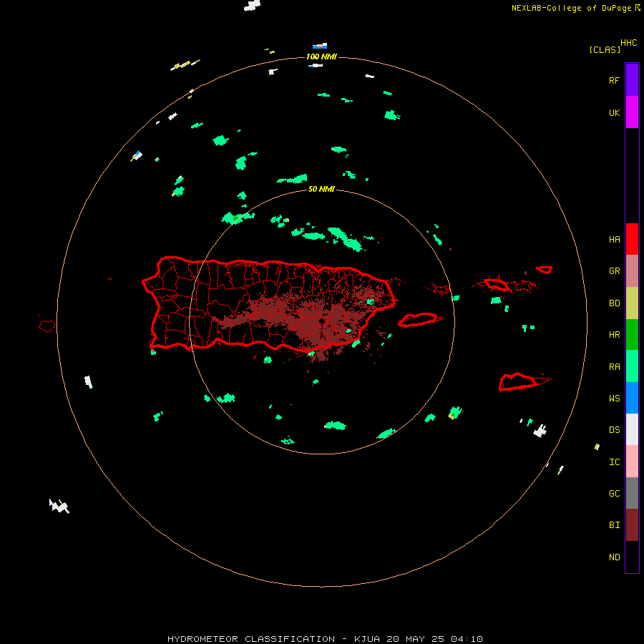
Task: Click the RA legend label
Action: coord(614,366)
